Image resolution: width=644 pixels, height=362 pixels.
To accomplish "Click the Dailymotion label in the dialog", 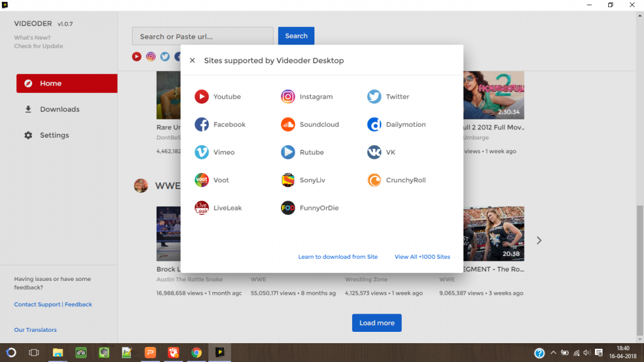I will click(x=406, y=124).
